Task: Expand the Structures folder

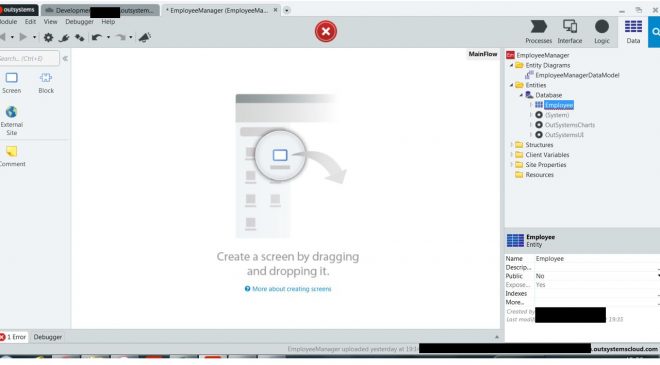Action: click(x=512, y=145)
